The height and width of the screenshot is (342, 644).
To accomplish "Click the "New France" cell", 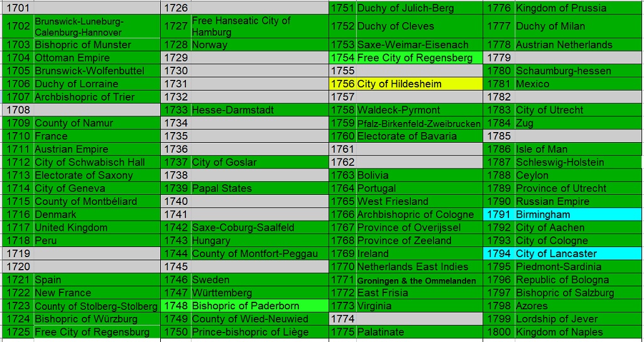I will tap(97, 293).
